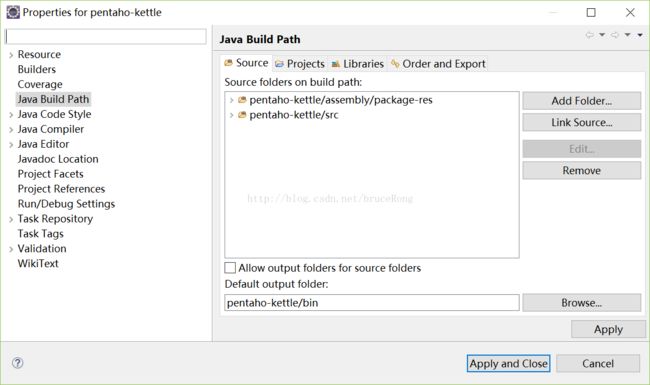This screenshot has width=650, height=385.
Task: Switch to the Libraries tab
Action: point(358,64)
